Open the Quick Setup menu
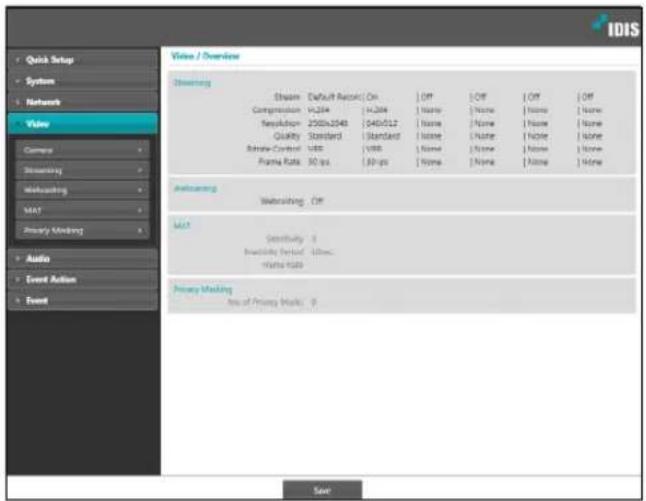646x501 pixels. click(x=83, y=60)
